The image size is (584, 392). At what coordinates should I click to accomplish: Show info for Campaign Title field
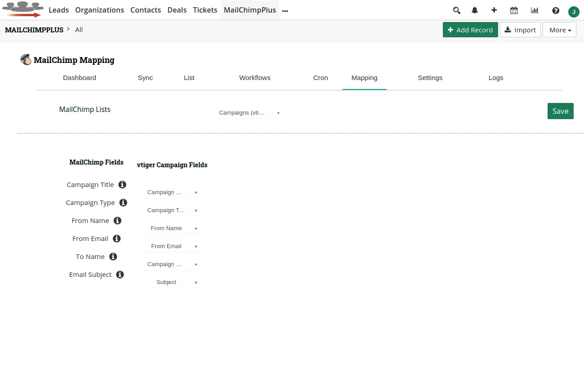pyautogui.click(x=122, y=184)
